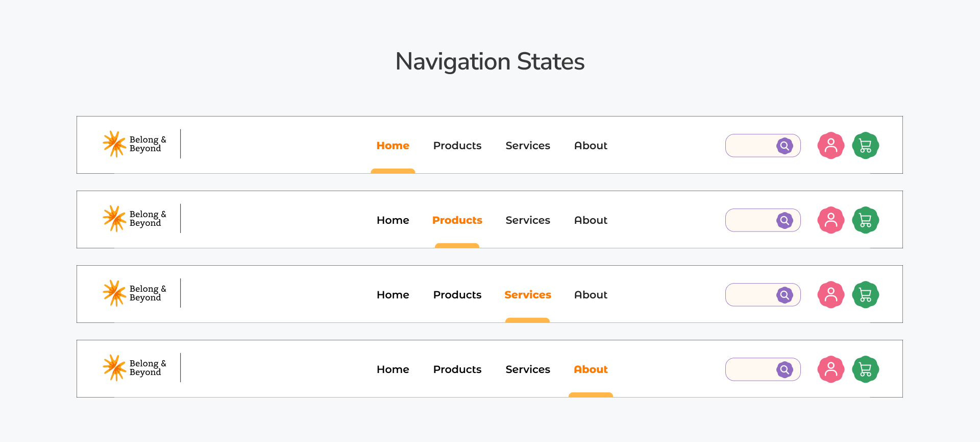Select the highlighted About tab in the fourth navbar
Image resolution: width=980 pixels, height=442 pixels.
(x=591, y=369)
